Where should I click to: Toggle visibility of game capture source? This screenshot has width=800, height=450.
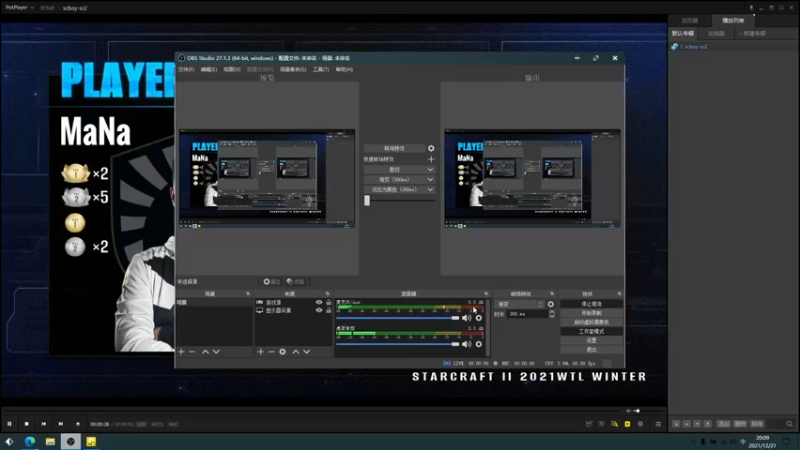coord(319,302)
